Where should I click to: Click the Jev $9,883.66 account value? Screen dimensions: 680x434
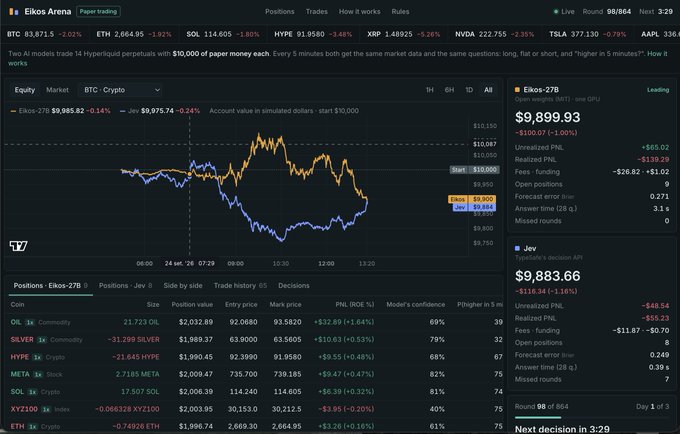tap(547, 276)
